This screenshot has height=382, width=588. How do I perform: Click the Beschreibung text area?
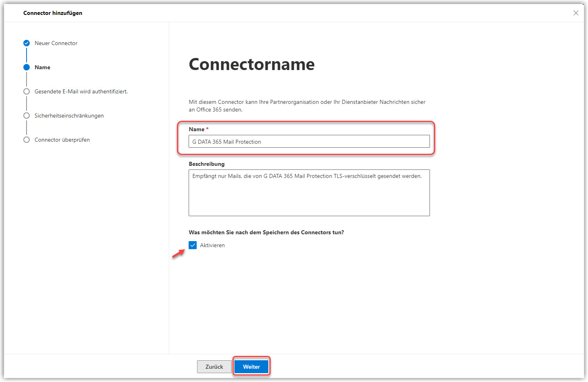tap(309, 193)
